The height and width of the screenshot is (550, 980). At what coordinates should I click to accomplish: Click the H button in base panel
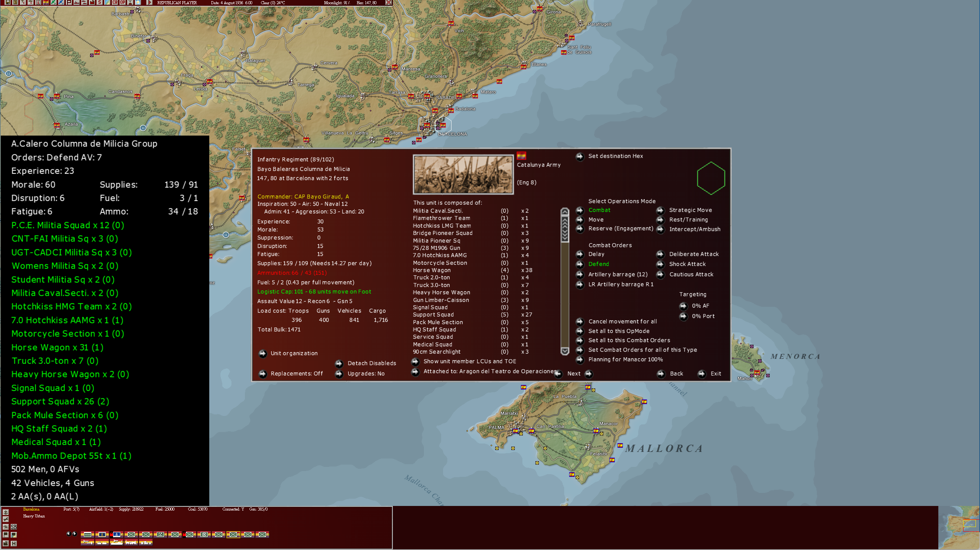pyautogui.click(x=14, y=543)
